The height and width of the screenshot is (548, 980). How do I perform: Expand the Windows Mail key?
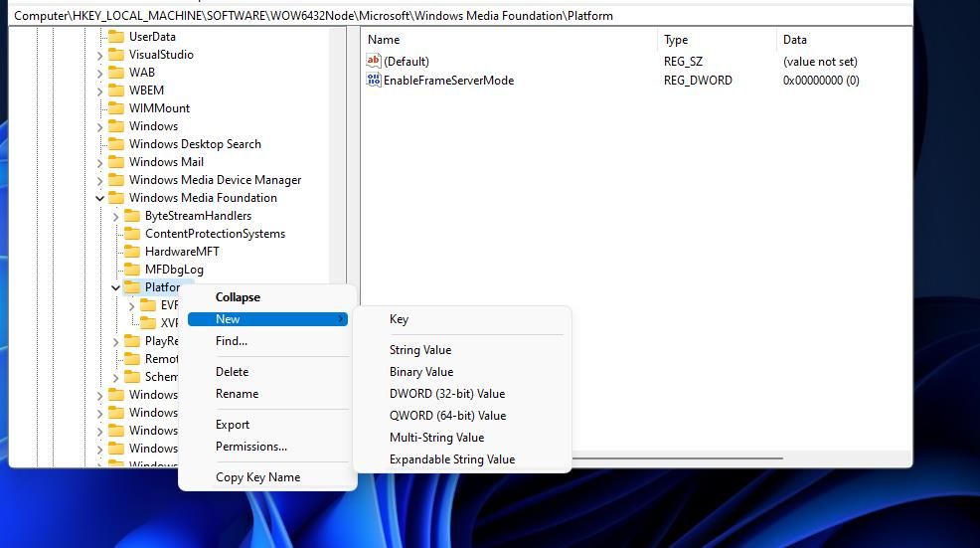point(100,163)
